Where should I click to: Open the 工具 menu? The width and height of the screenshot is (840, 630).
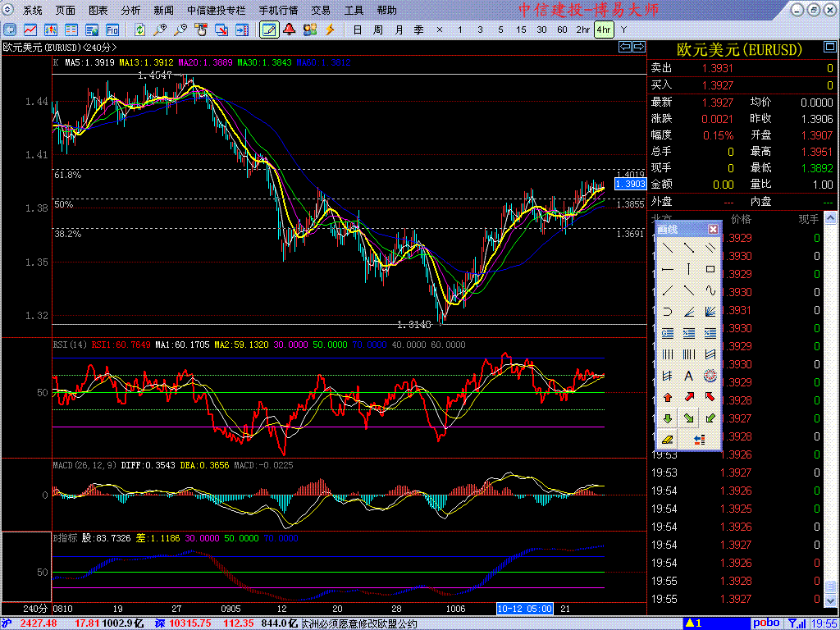pyautogui.click(x=354, y=11)
